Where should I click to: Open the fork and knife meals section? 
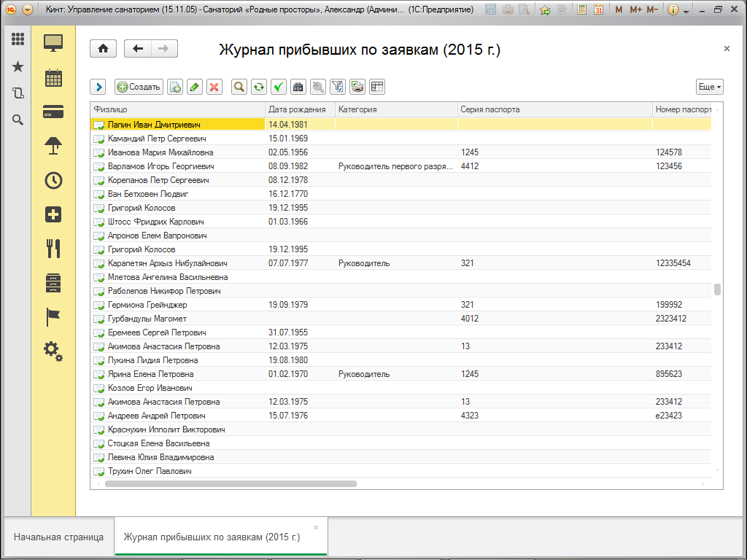[53, 248]
